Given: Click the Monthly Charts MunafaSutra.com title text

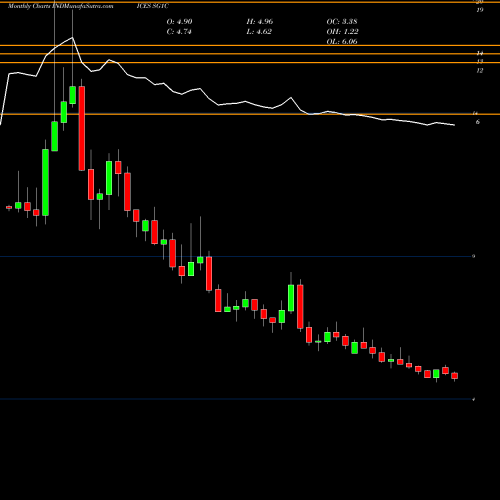Looking at the screenshot, I should tap(61, 6).
